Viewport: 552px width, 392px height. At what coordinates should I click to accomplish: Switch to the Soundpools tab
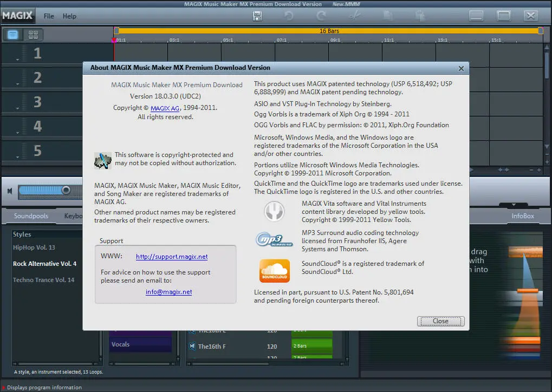(x=31, y=216)
